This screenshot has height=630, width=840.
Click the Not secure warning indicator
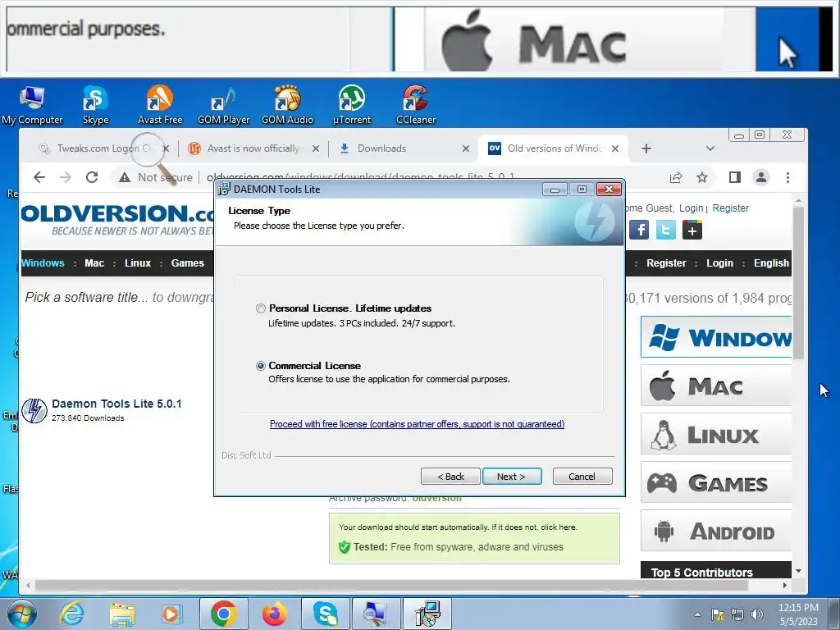155,177
